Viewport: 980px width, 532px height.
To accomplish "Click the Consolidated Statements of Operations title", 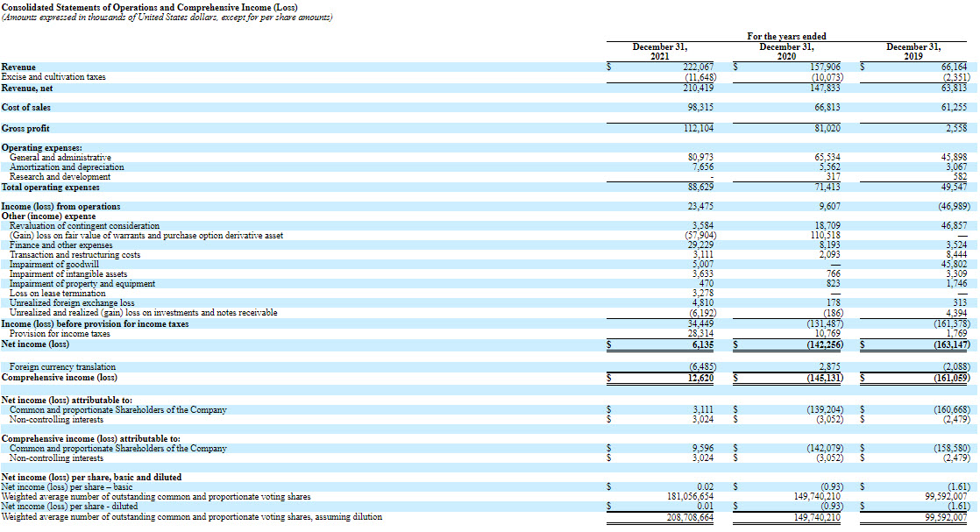I will tap(149, 7).
